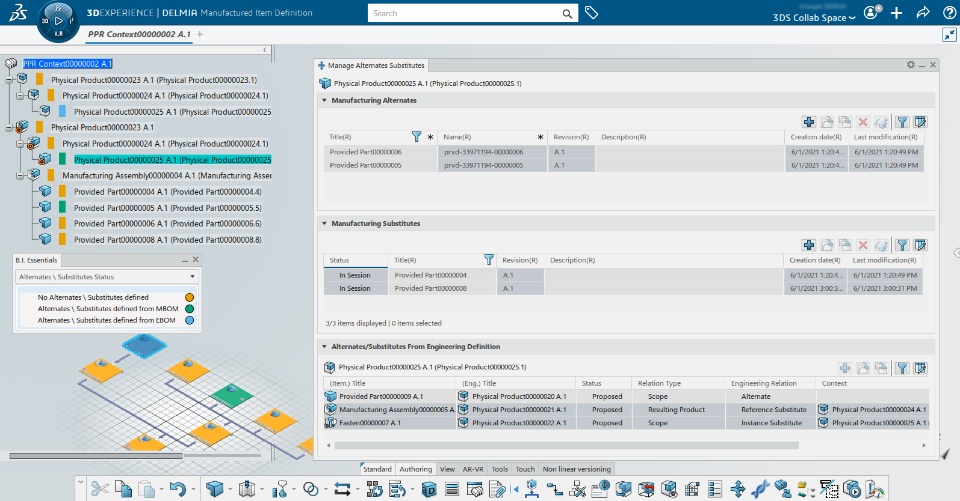Viewport: 960px width, 501px height.
Task: Click the green tile in the 3D view
Action: point(231,394)
